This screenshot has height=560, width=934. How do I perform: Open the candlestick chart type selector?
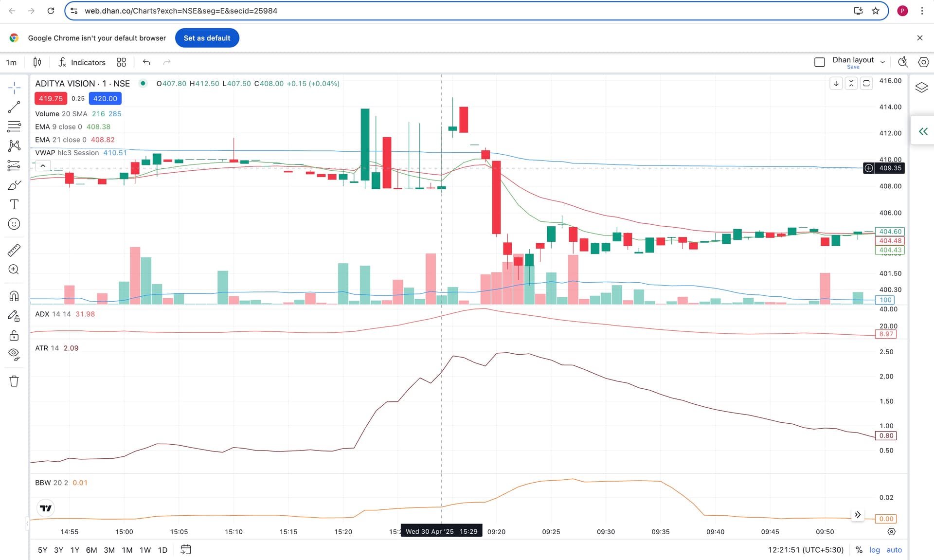[x=37, y=62]
